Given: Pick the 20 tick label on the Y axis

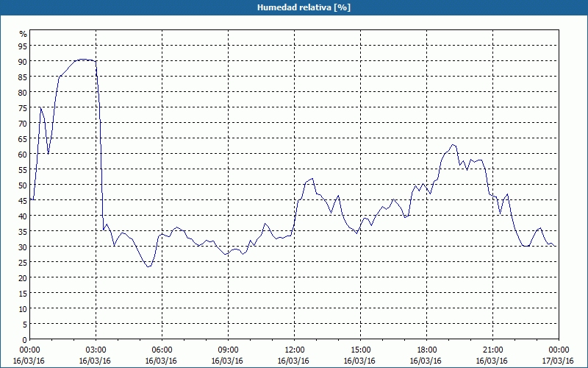Looking at the screenshot, I should tap(23, 278).
